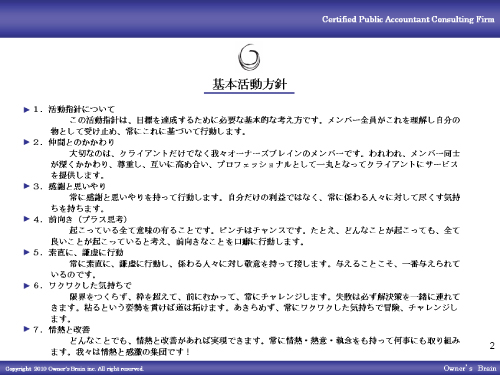Click the arrow bullet beside 1. 活動指針について
Screen dimensions: 500x375
[x=27, y=110]
